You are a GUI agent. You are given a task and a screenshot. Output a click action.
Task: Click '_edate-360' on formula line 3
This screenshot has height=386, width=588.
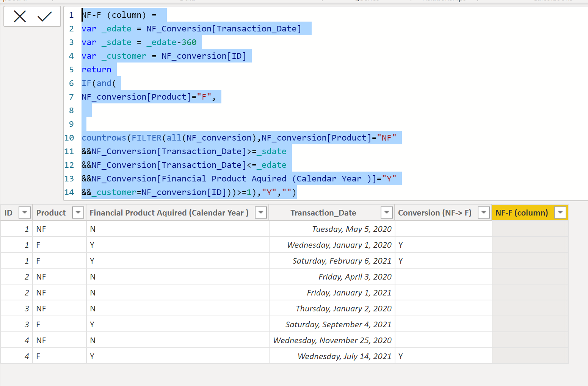pyautogui.click(x=171, y=42)
